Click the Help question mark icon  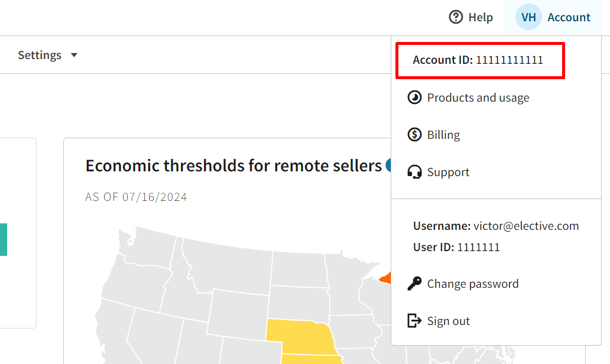[x=456, y=17]
